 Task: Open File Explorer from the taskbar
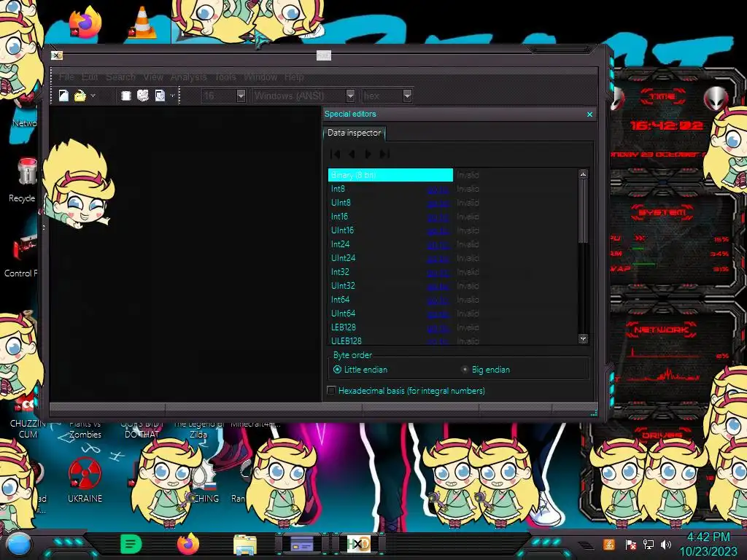(x=245, y=544)
